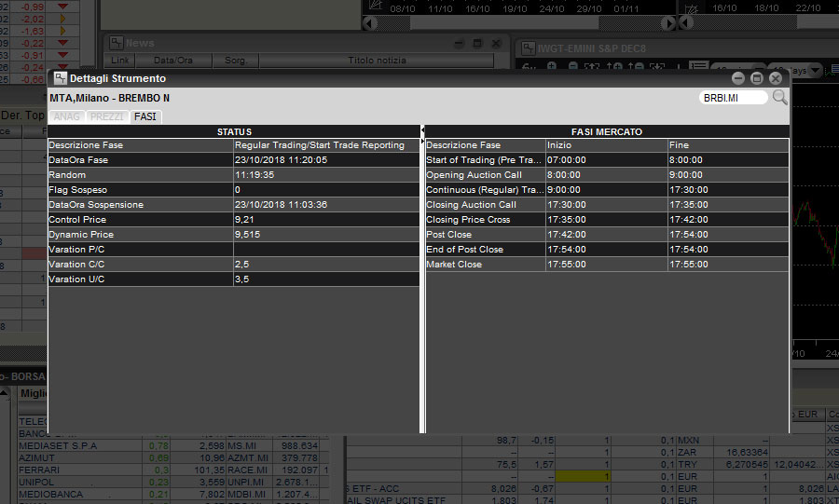The height and width of the screenshot is (504, 839).
Task: Click the zoom-out icon in IWGT chart toolbar
Action: pos(573,66)
